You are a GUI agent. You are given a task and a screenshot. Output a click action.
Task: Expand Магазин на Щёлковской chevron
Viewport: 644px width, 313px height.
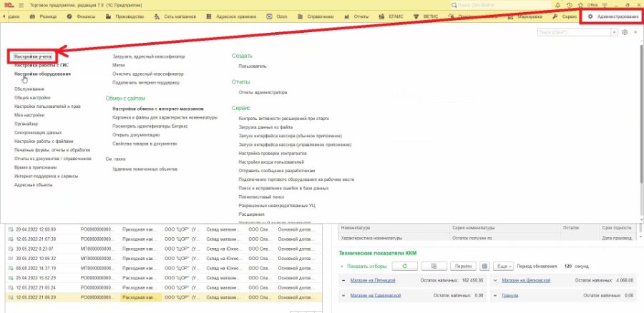(496, 281)
